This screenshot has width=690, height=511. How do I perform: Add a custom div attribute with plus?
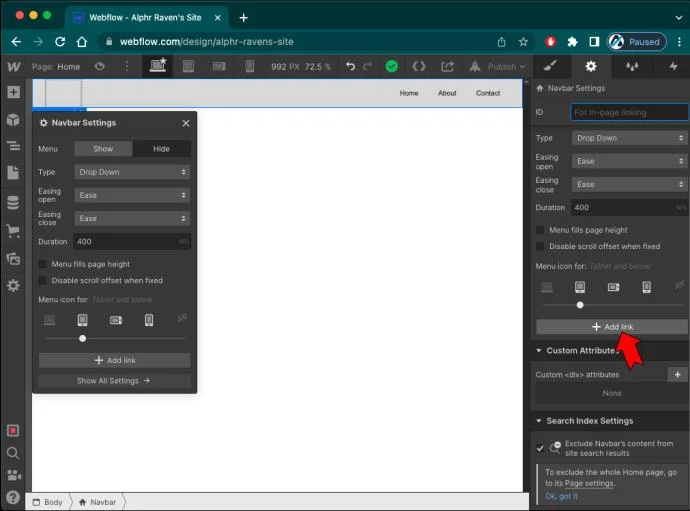(x=678, y=375)
